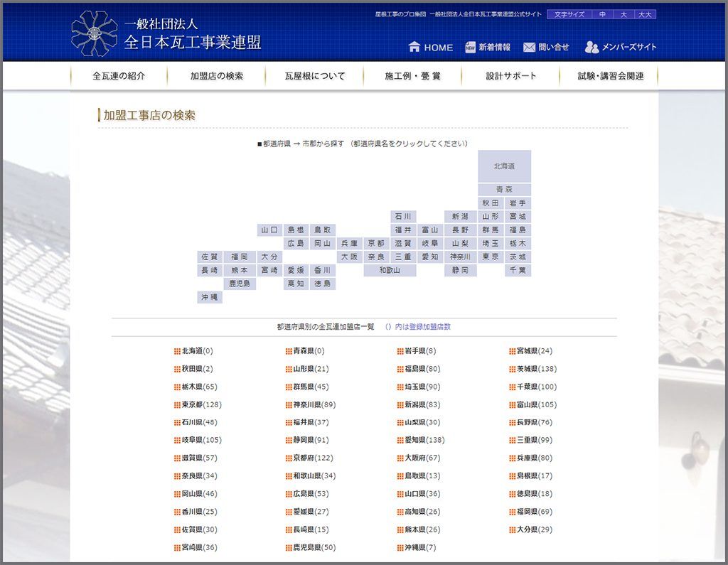The width and height of the screenshot is (728, 565).
Task: Open the 施工例・甍賞 menu
Action: (x=412, y=75)
